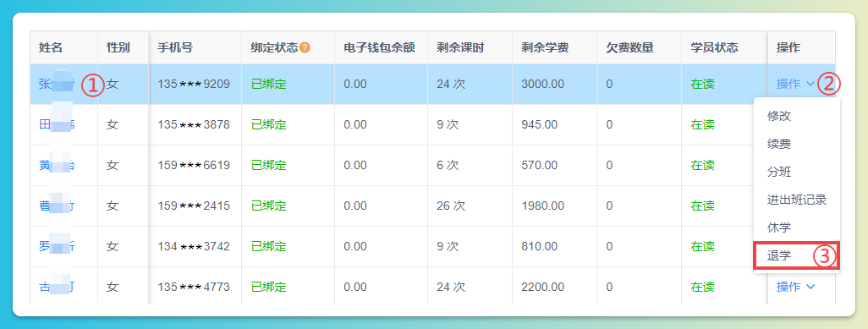Click remaining tuition value 570.00
868x329 pixels.
[539, 165]
